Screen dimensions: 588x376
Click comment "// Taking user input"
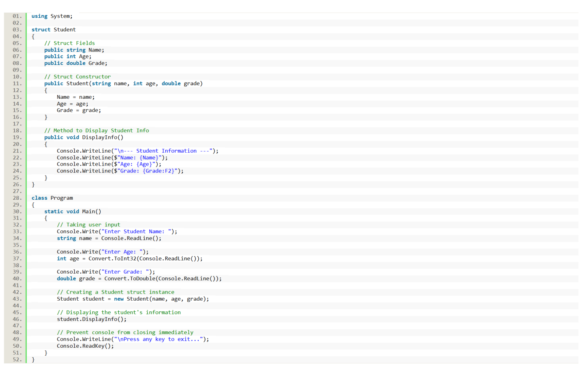[88, 225]
